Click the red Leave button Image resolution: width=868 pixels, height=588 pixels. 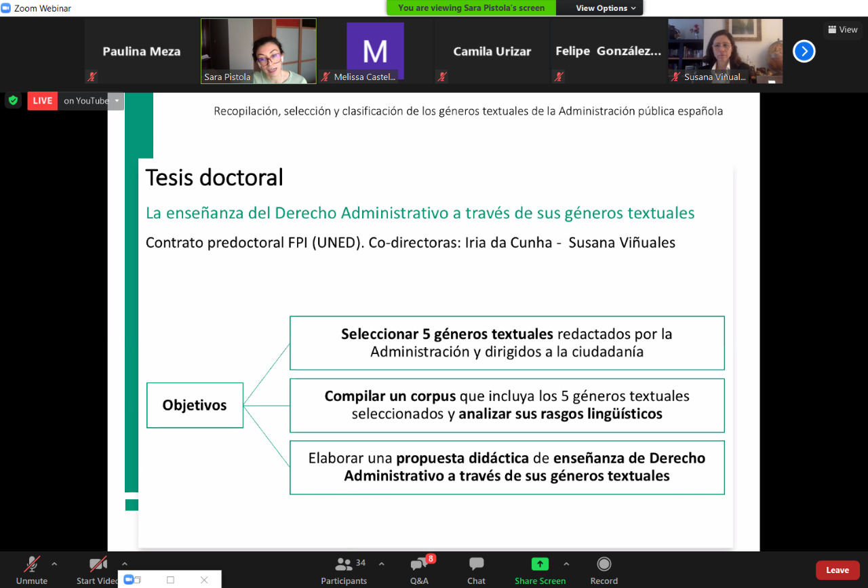[x=837, y=570]
